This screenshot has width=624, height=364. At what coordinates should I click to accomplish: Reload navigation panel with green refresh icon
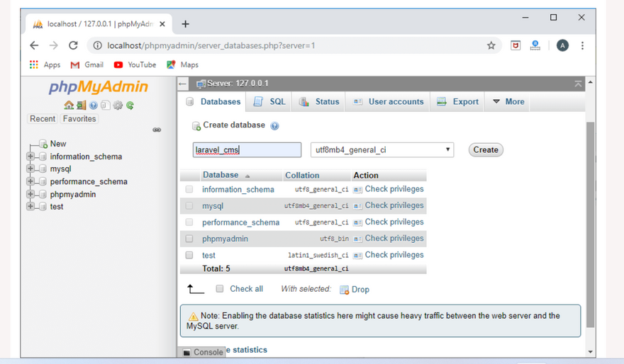pos(130,106)
